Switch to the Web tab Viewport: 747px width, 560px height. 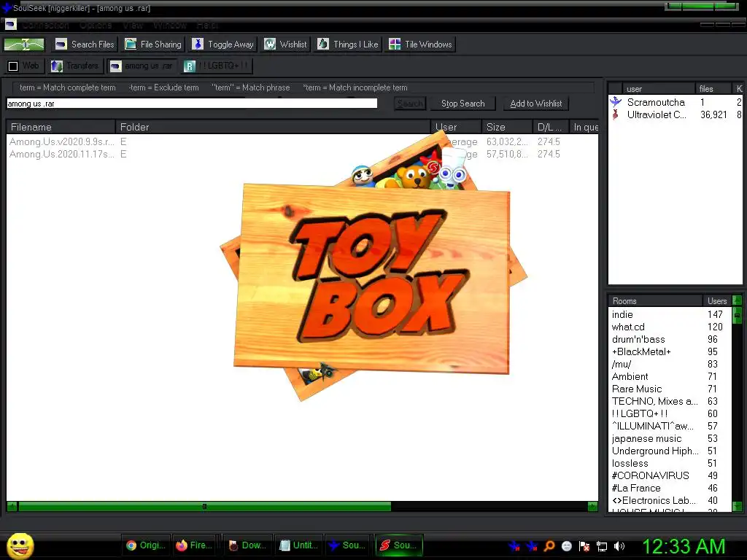click(x=24, y=66)
